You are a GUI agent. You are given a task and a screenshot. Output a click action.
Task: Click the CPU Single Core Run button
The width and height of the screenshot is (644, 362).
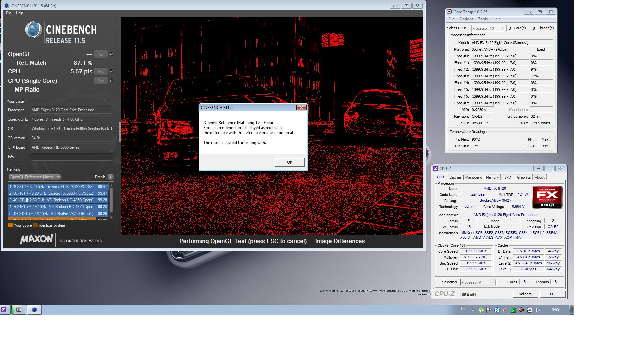click(101, 81)
